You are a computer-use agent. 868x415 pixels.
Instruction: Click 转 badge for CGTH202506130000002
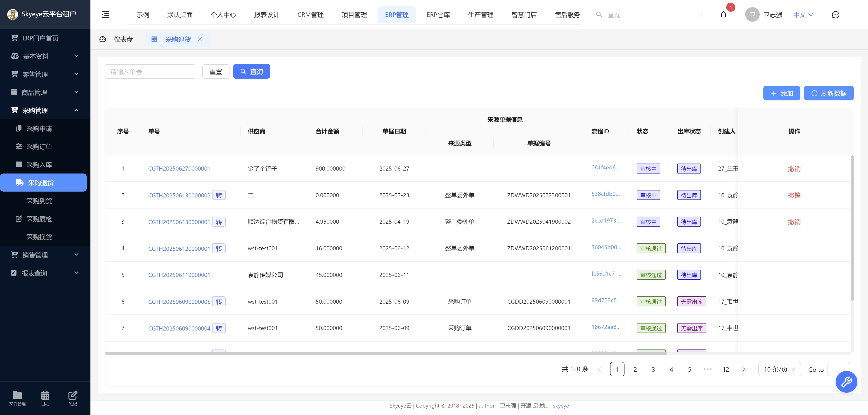point(219,195)
